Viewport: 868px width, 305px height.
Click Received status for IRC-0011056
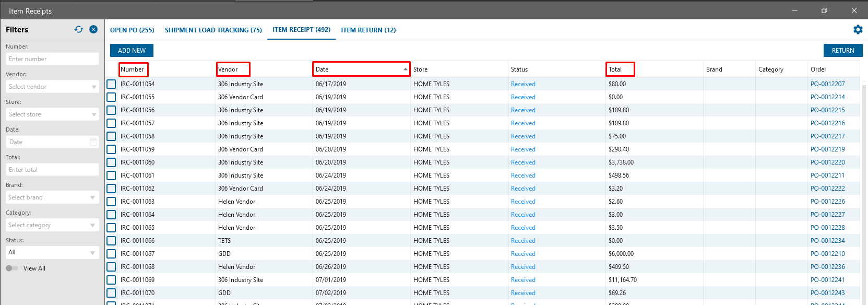[523, 110]
